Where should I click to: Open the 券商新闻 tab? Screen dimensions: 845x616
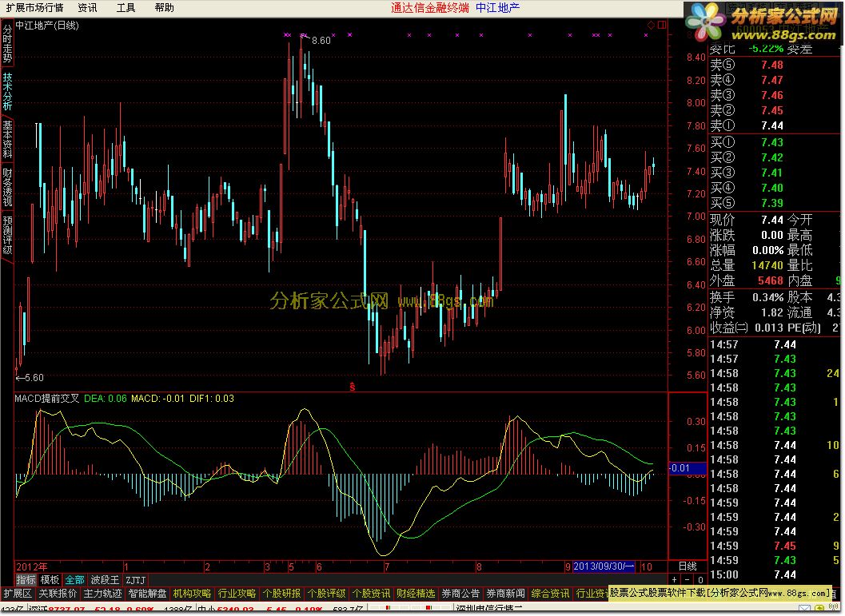click(505, 594)
